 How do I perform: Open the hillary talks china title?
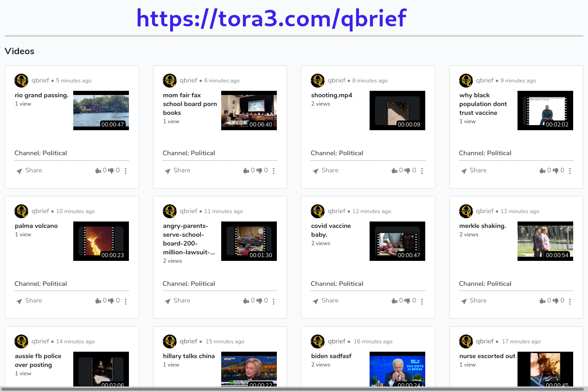(189, 356)
